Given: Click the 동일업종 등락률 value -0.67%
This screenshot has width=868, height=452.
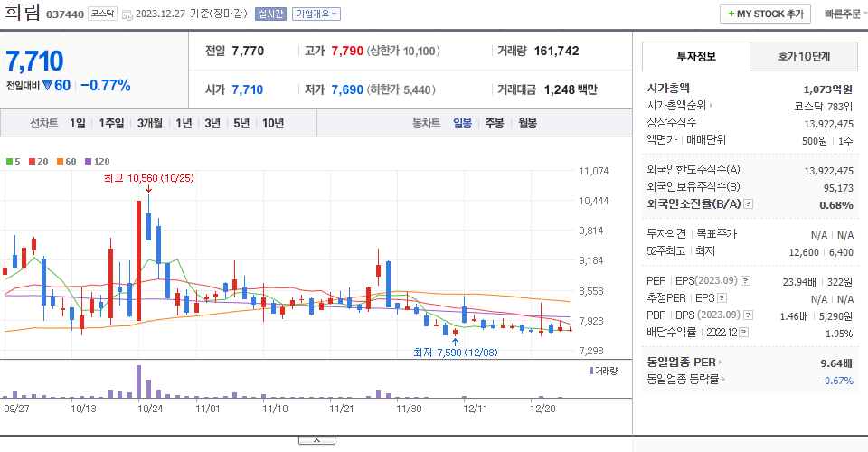Looking at the screenshot, I should point(837,381).
